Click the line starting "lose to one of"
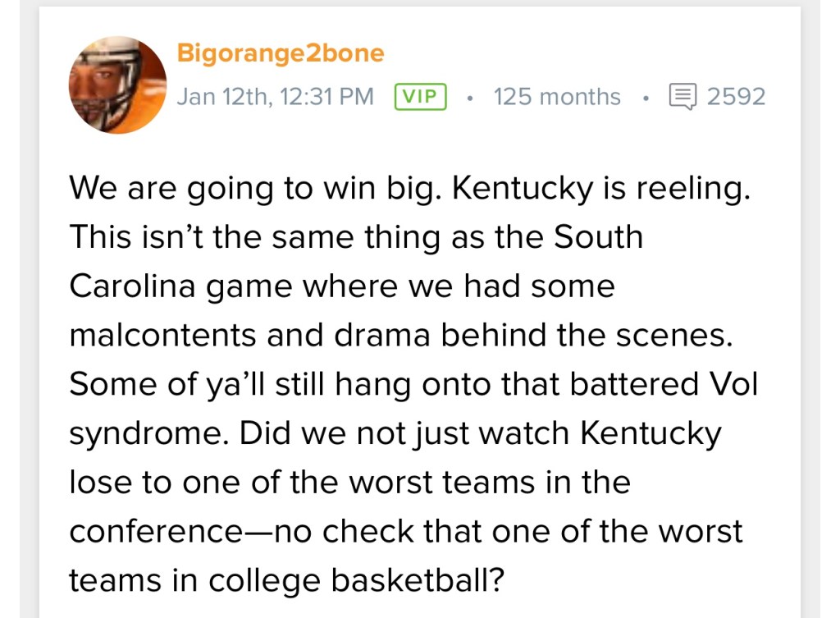 click(x=349, y=482)
